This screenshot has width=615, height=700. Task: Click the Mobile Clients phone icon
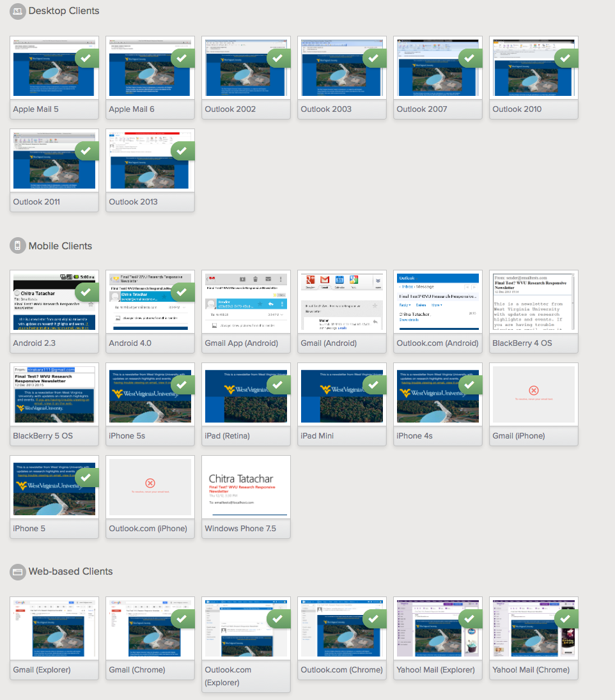(17, 245)
